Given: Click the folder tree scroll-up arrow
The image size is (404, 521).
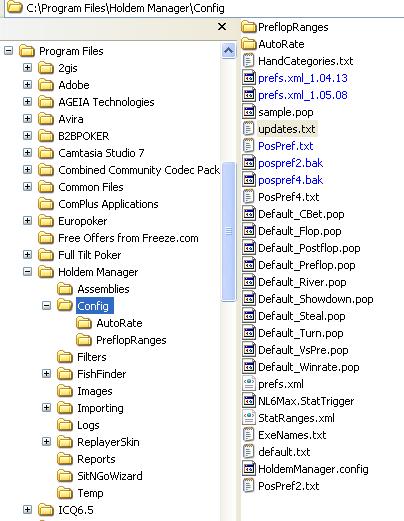Looking at the screenshot, I should [229, 51].
